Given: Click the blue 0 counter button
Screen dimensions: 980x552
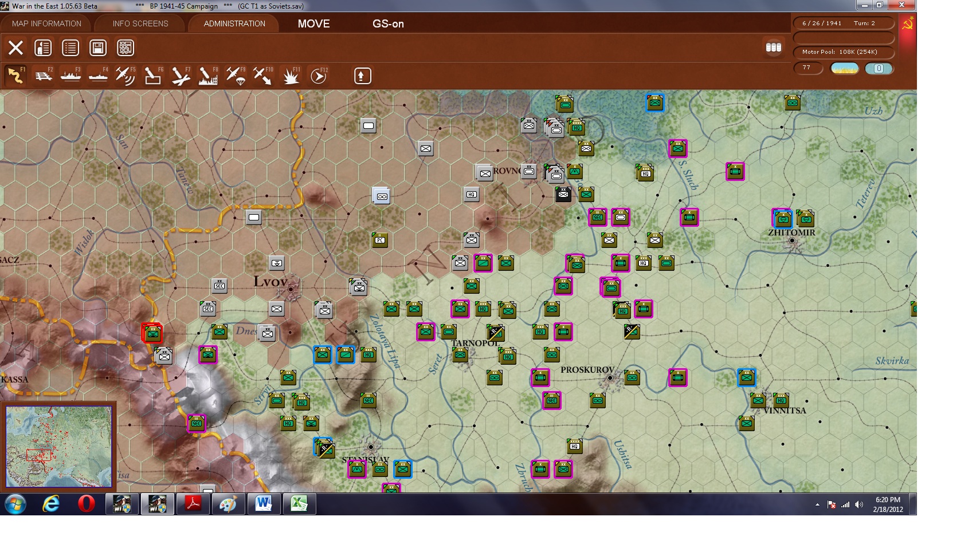Looking at the screenshot, I should click(879, 69).
